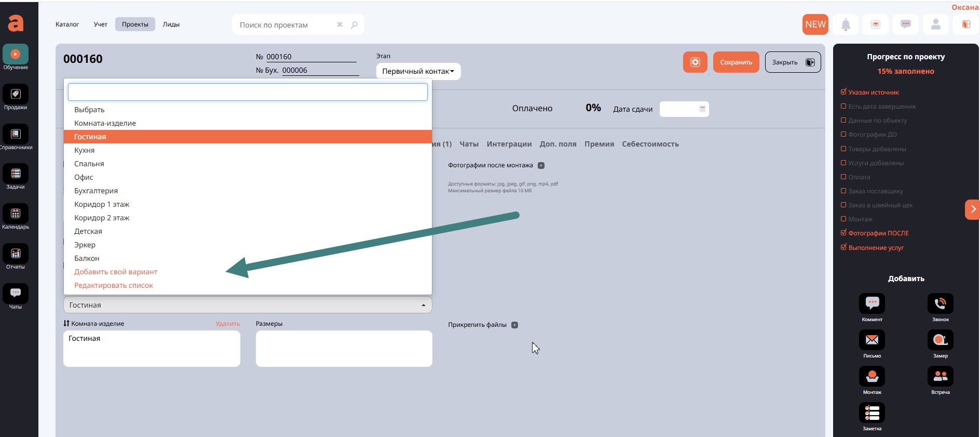Open the Этап stage dropdown
The width and height of the screenshot is (980, 437).
tap(418, 71)
